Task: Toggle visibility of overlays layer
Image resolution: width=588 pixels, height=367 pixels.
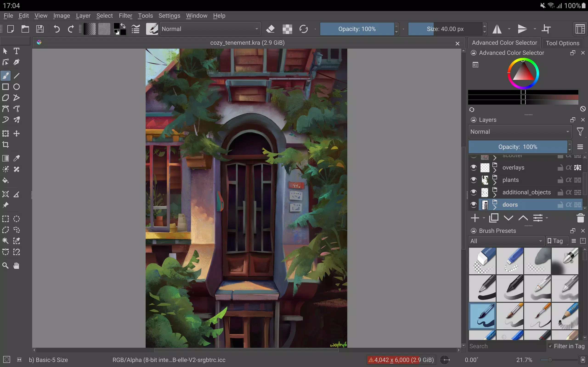Action: coord(474,167)
